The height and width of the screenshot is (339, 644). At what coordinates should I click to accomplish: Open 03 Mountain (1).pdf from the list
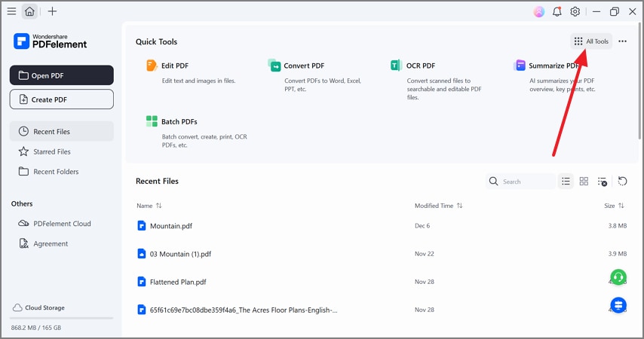(180, 254)
